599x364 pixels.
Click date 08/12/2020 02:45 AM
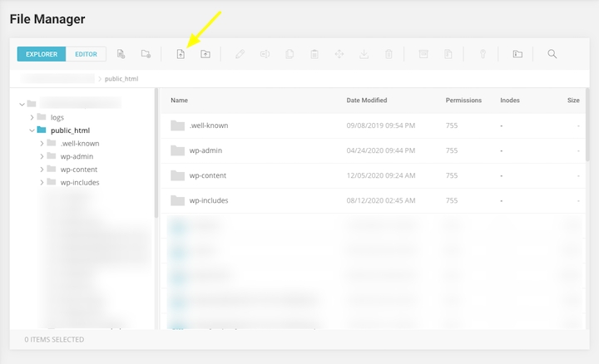pos(380,200)
